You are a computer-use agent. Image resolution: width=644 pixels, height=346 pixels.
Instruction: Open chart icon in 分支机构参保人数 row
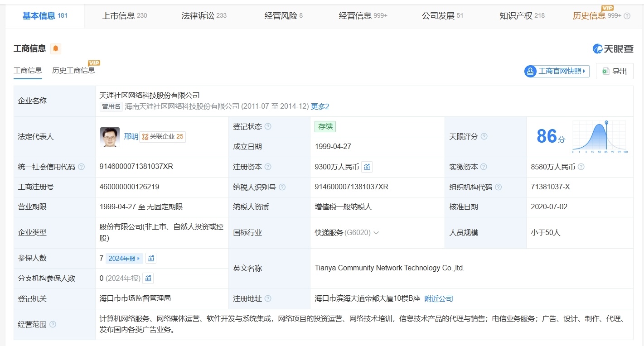[x=148, y=278]
